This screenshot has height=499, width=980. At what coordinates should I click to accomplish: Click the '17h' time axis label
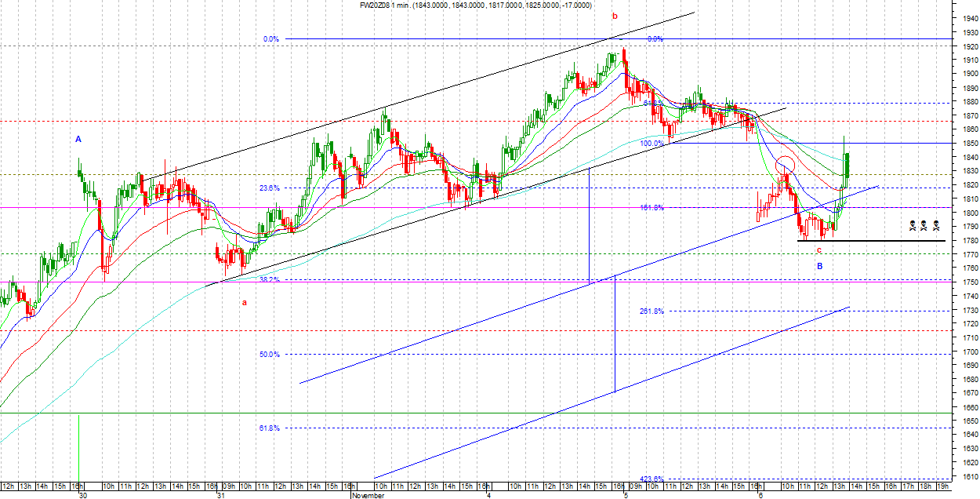[909, 486]
